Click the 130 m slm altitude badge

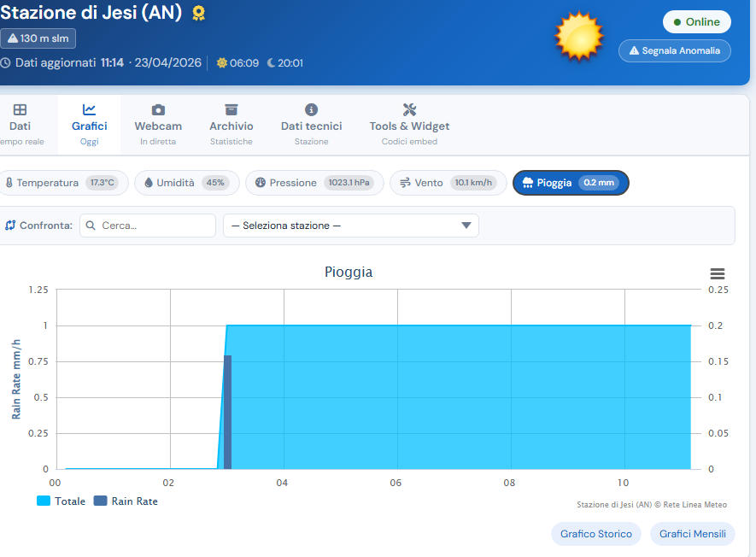(38, 38)
